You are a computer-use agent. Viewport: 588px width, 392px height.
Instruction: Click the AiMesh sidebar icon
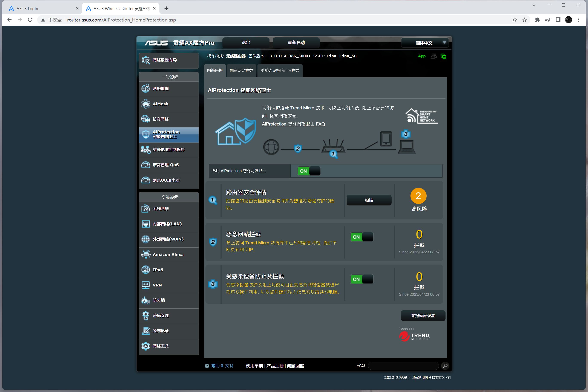pos(145,104)
